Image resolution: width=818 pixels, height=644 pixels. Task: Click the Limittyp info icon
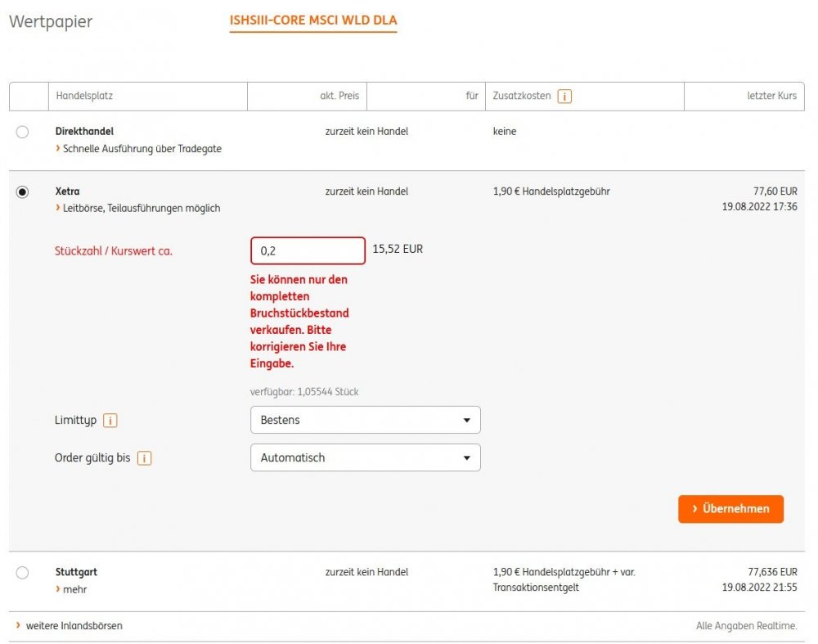(x=111, y=421)
